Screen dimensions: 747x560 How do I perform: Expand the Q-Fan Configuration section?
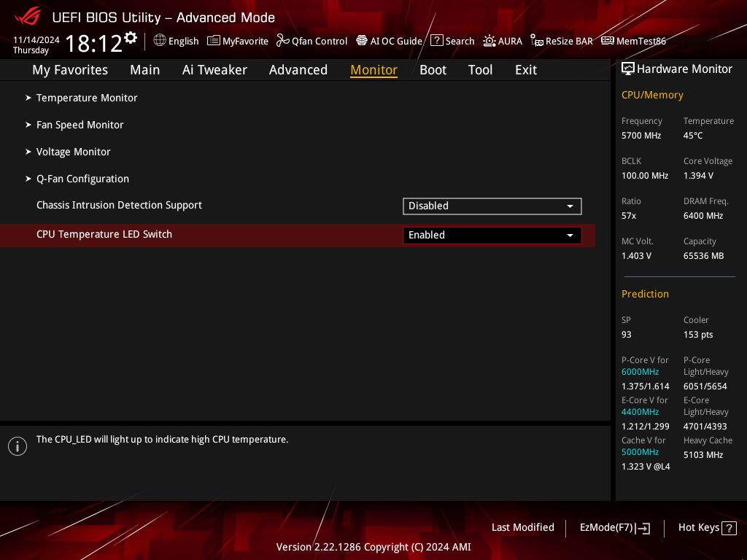tap(82, 179)
